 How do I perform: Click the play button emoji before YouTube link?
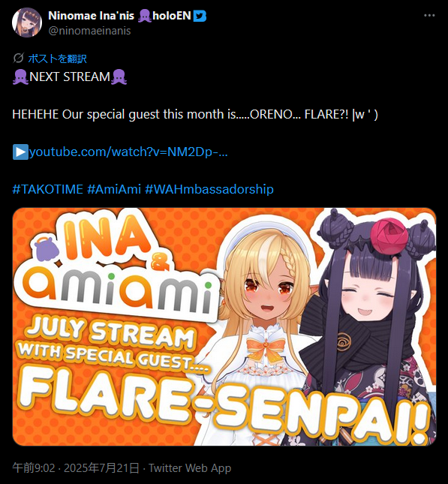20,152
